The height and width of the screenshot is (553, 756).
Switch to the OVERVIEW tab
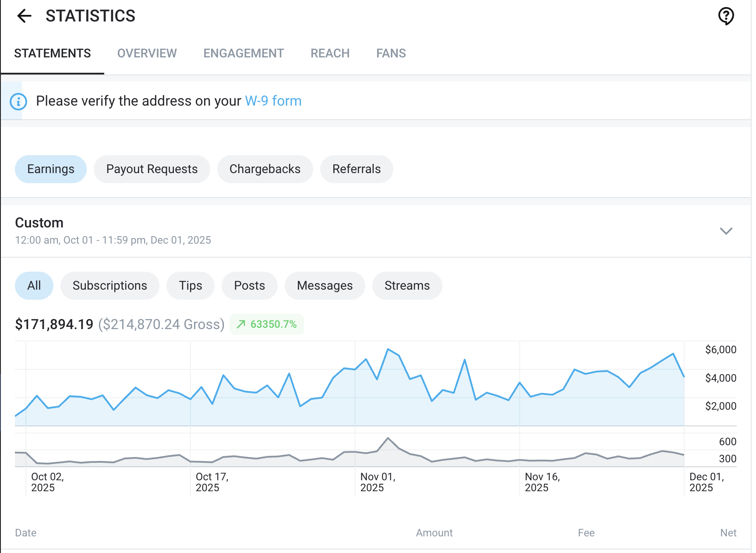(x=147, y=53)
